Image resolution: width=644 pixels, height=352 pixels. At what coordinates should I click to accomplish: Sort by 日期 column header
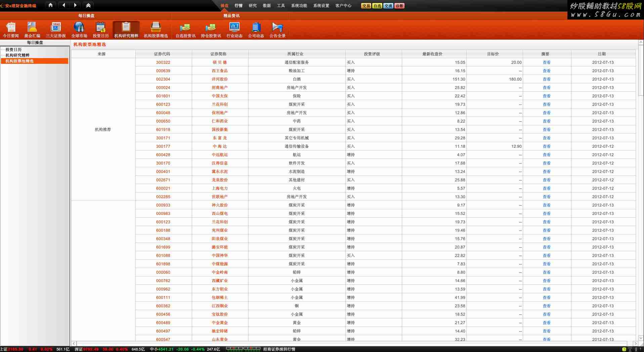pyautogui.click(x=603, y=54)
